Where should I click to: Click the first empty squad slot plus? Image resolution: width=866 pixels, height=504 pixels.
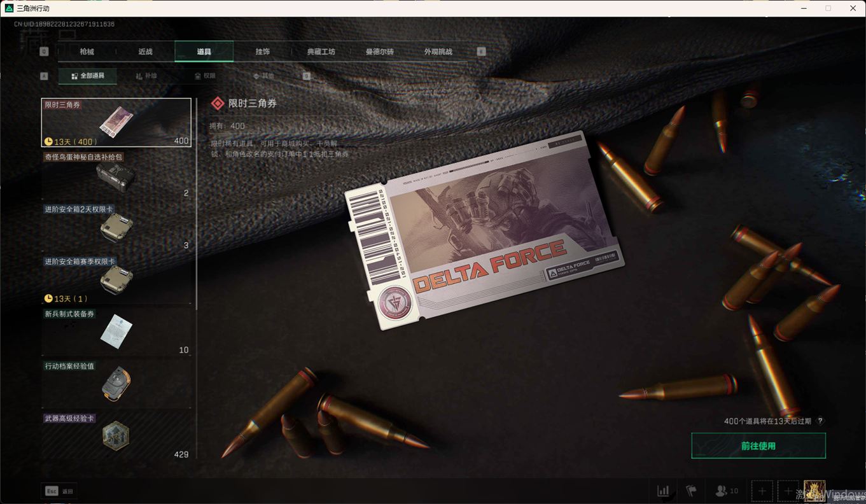[x=762, y=491]
